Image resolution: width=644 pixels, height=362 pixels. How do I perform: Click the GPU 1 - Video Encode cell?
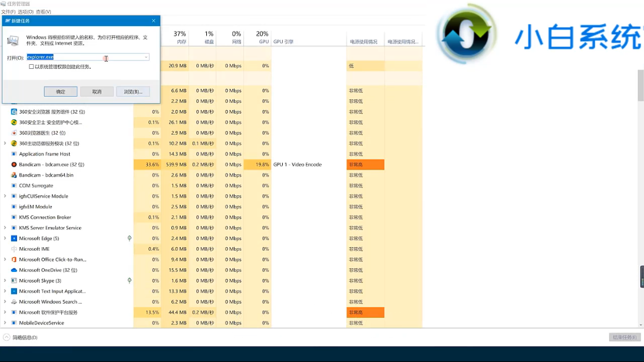308,165
